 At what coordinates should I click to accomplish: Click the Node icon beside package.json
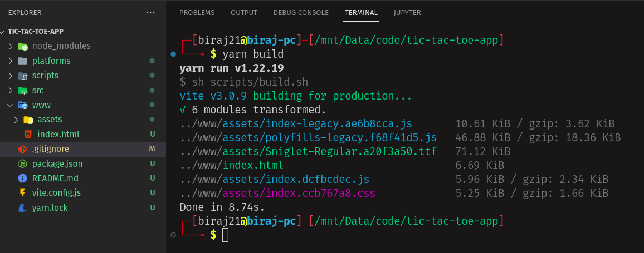[23, 164]
